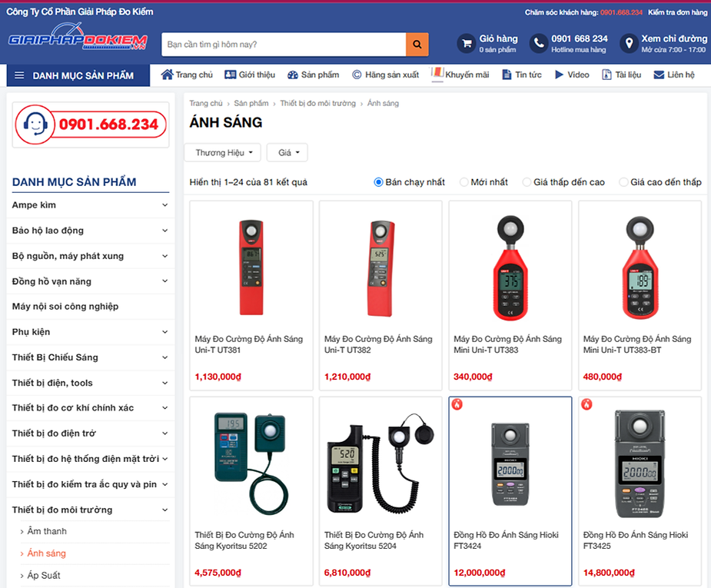The image size is (711, 588).
Task: Select Giá thấp đến cao sorting
Action: pos(527,182)
